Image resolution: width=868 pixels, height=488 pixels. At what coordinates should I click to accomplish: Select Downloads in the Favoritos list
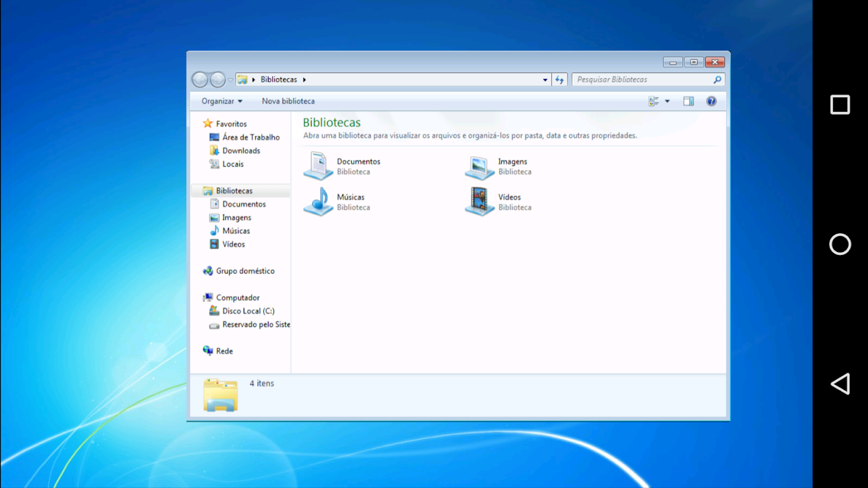241,151
